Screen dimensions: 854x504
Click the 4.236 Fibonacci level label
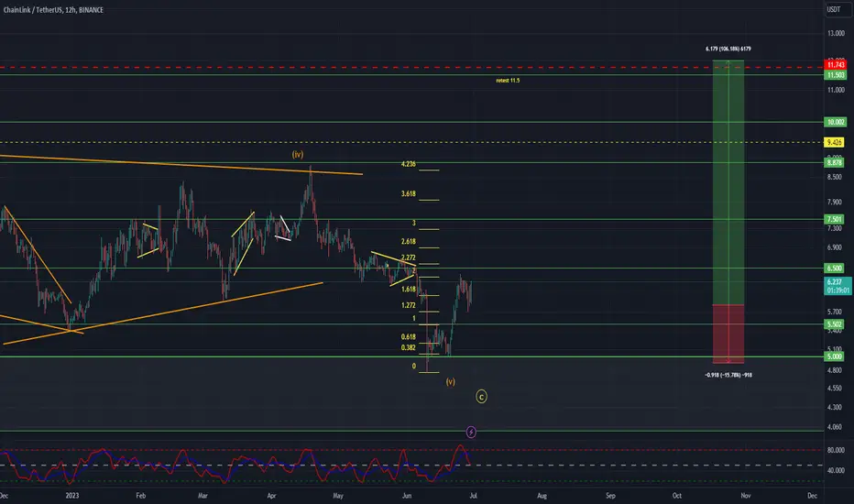click(409, 164)
